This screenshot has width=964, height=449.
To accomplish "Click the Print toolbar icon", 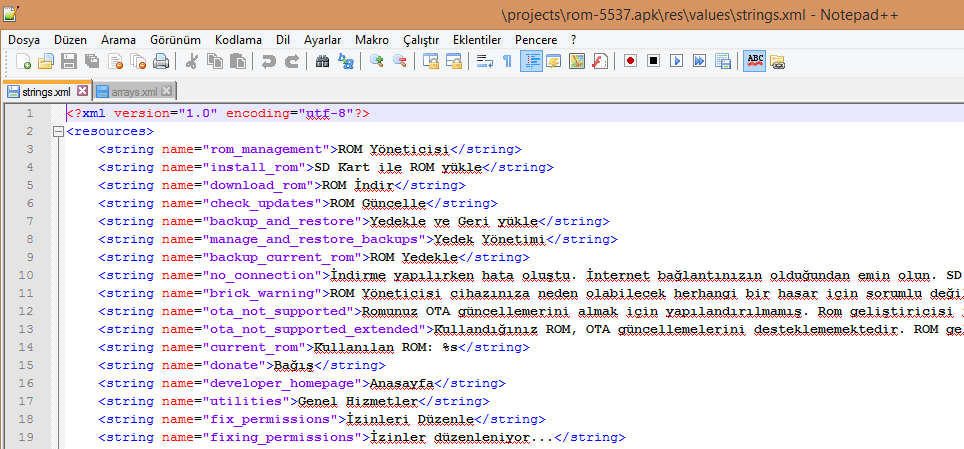I will coord(161,62).
